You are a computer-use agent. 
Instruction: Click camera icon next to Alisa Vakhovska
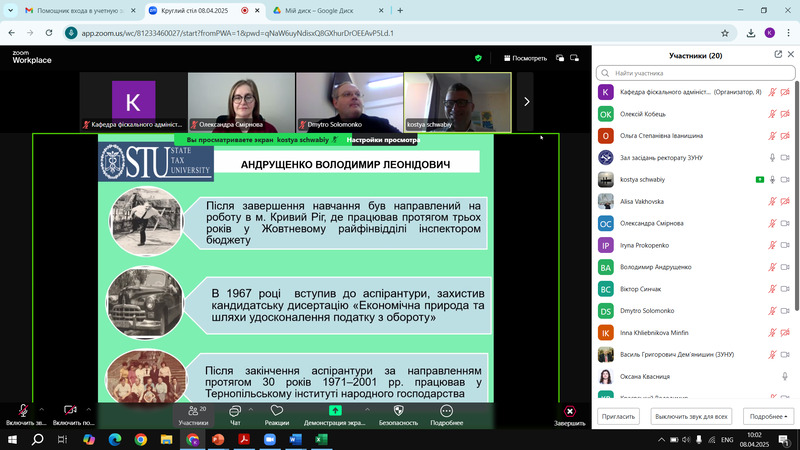pyautogui.click(x=785, y=202)
